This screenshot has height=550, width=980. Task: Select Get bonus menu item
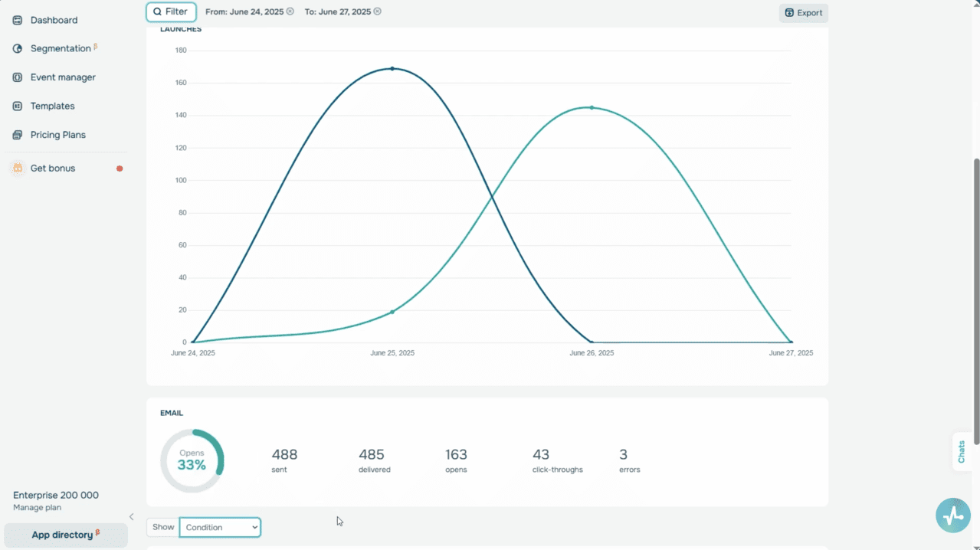[x=53, y=168]
